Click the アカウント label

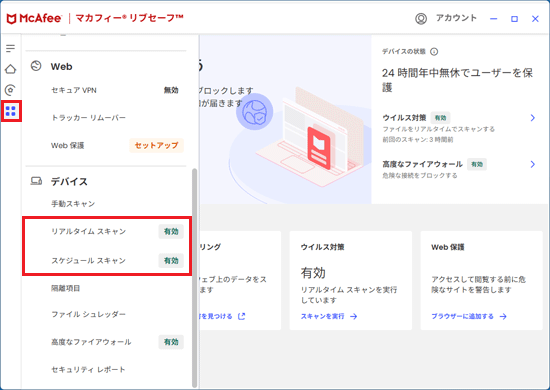click(x=456, y=18)
